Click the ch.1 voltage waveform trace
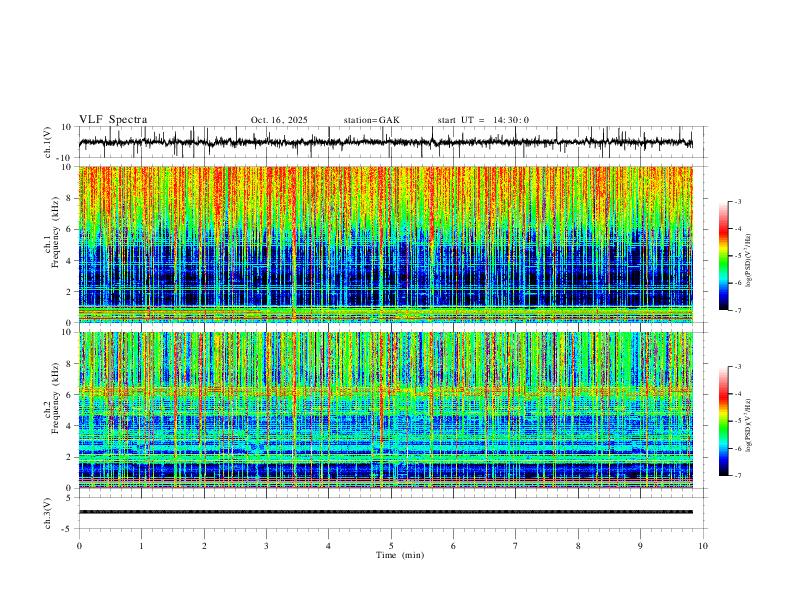 coord(386,142)
